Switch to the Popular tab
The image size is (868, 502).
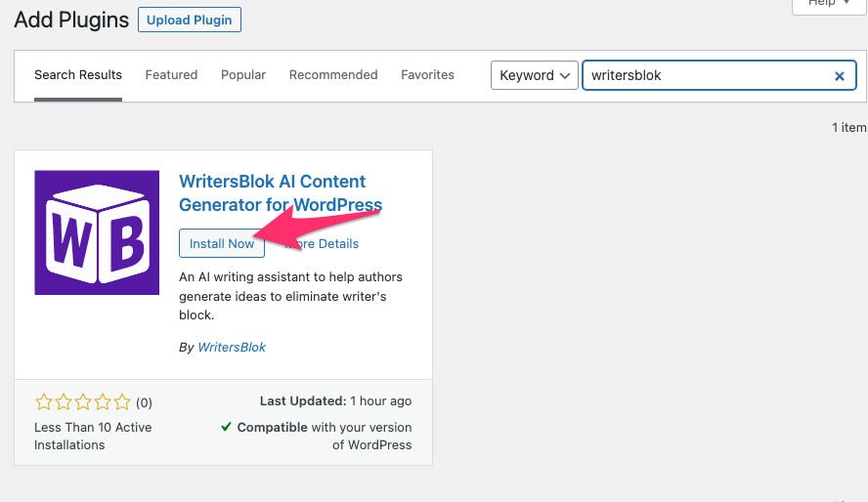[243, 75]
